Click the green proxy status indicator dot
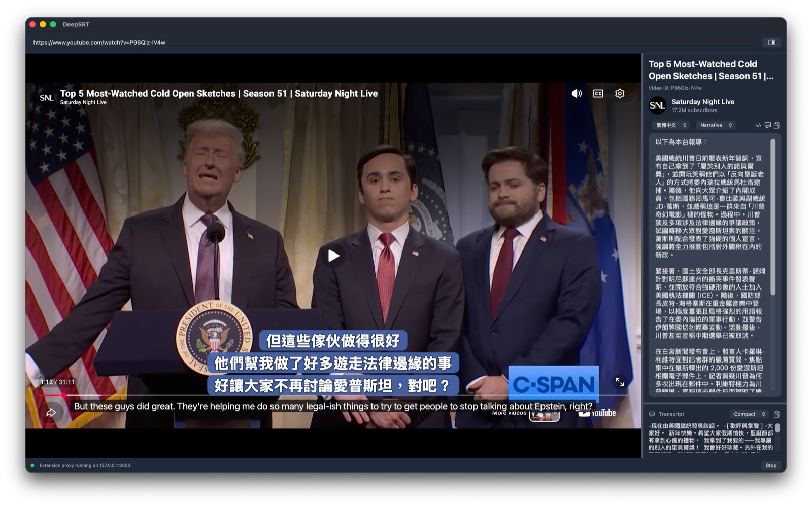Viewport: 812px width, 506px height. point(32,465)
